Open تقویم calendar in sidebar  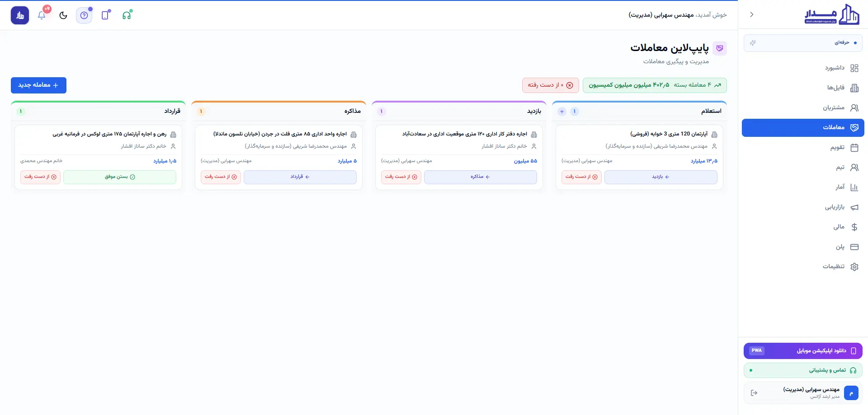[x=803, y=147]
